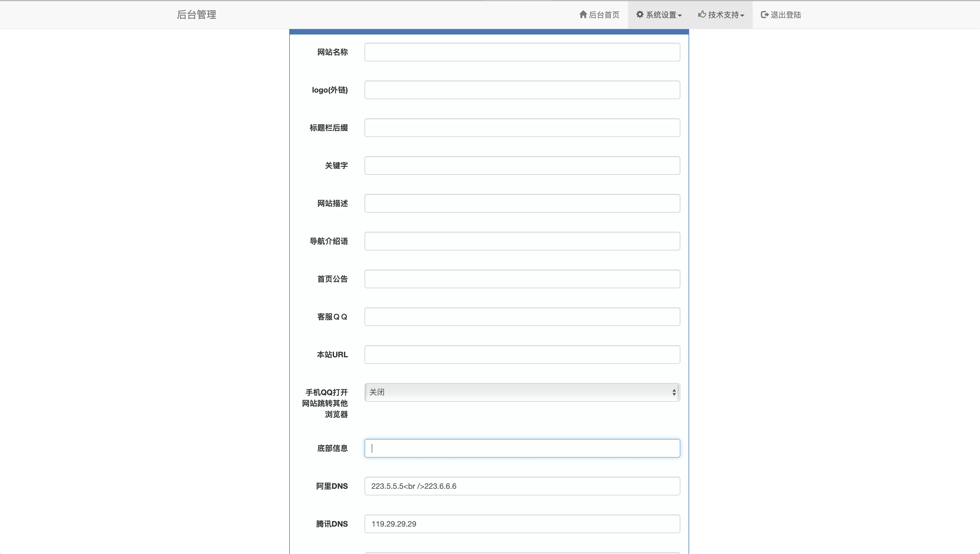Viewport: 980px width, 554px height.
Task: Click the 阿里DNS label
Action: pos(332,486)
